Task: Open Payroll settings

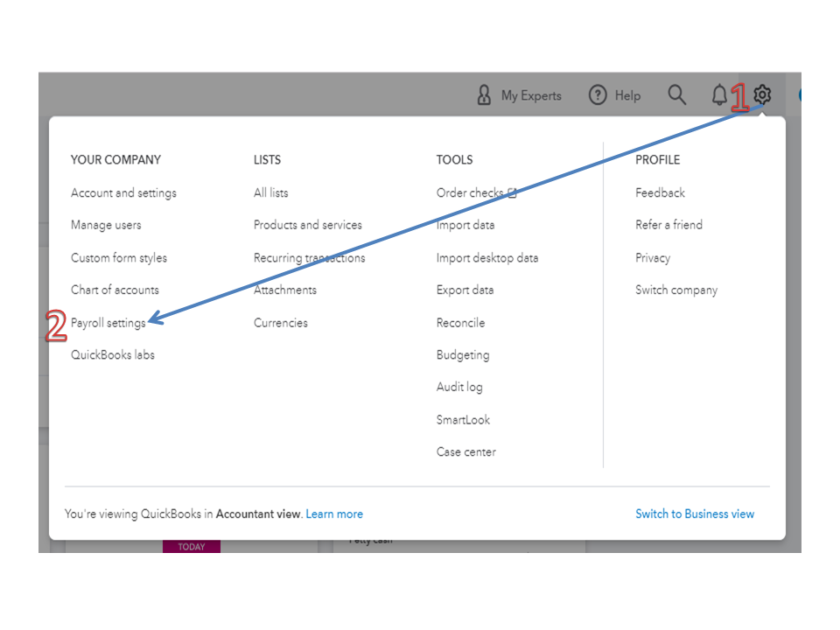Action: click(x=108, y=323)
